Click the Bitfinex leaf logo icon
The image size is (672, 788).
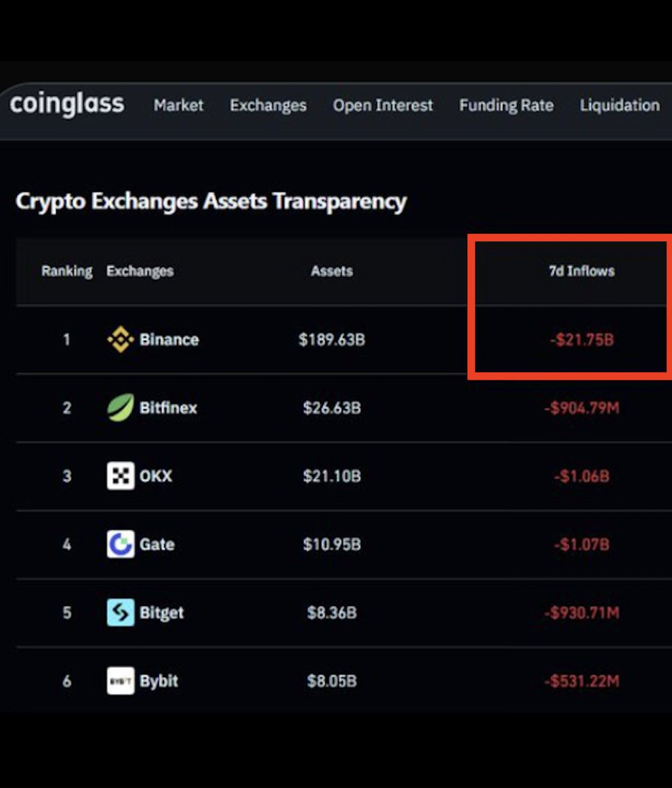click(x=120, y=408)
